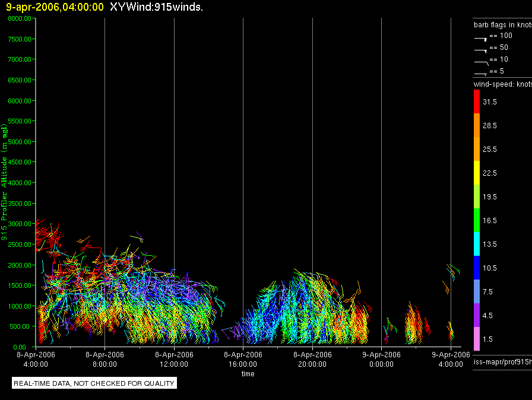Click the 50 knot barb flag icon
Image resolution: width=532 pixels, height=400 pixels.
click(481, 51)
